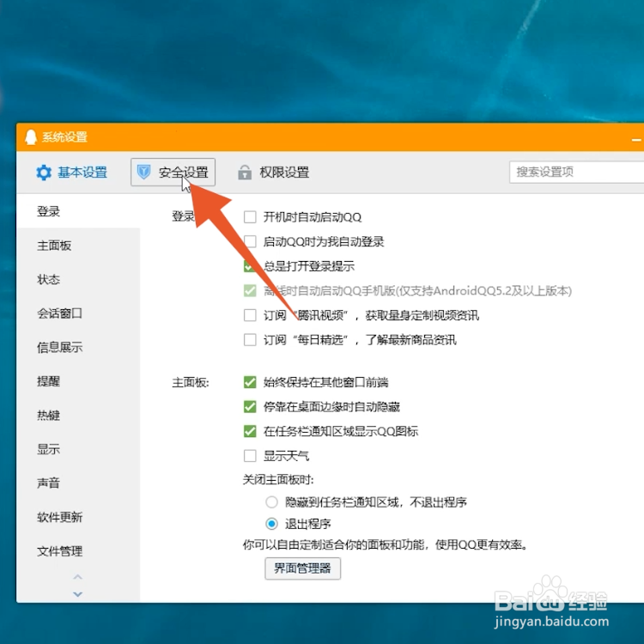Toggle 离线时自动启动QQ手机版 checkbox

pyautogui.click(x=250, y=291)
